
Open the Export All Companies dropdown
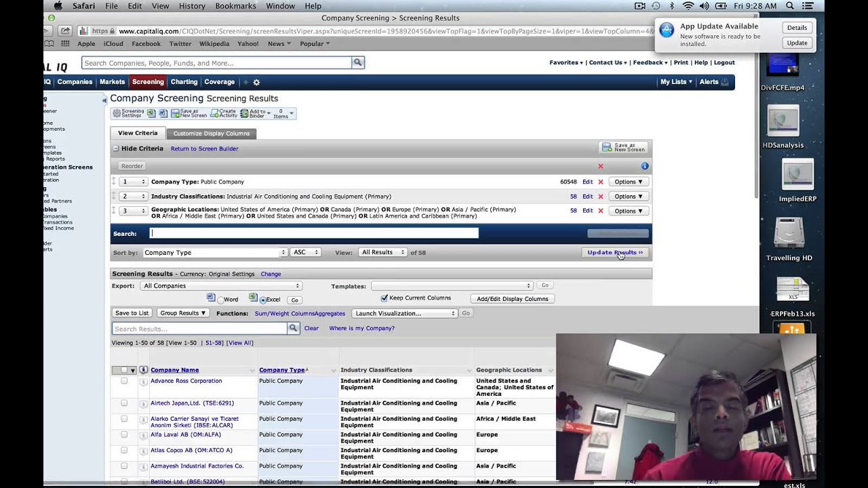point(221,286)
